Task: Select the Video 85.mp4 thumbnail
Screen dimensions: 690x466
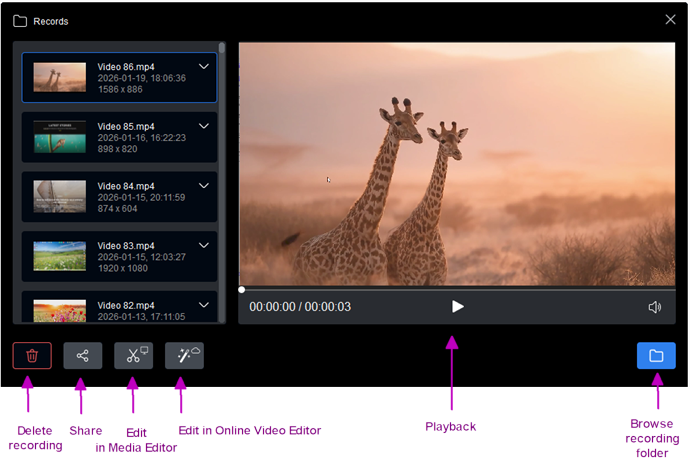Action: pos(60,137)
